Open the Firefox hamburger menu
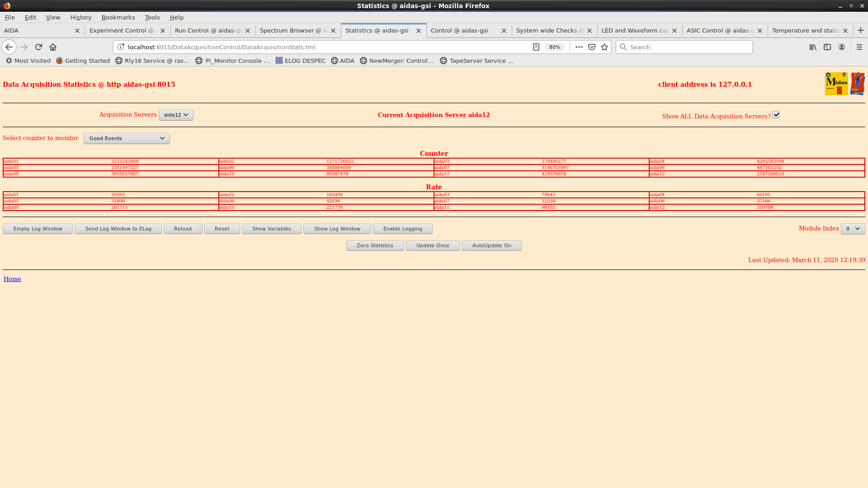 coord(859,47)
